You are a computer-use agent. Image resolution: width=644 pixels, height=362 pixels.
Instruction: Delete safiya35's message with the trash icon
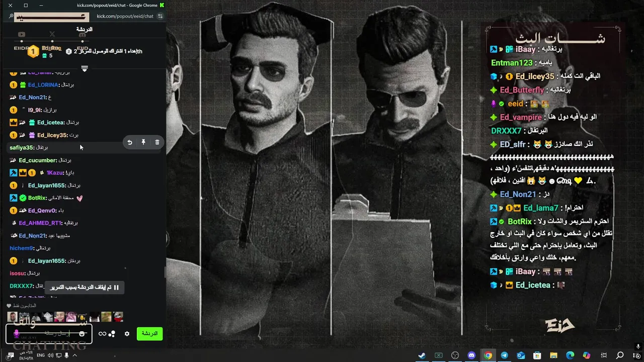pyautogui.click(x=157, y=142)
